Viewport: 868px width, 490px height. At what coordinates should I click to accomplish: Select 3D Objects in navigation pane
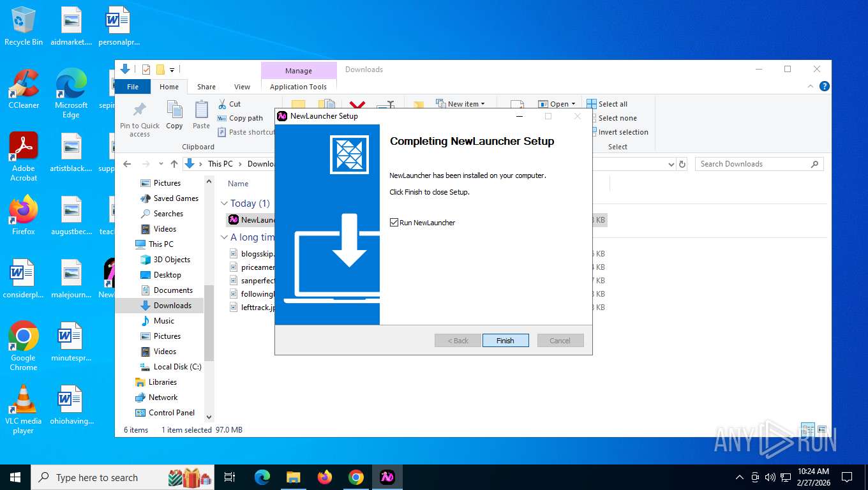(x=165, y=260)
